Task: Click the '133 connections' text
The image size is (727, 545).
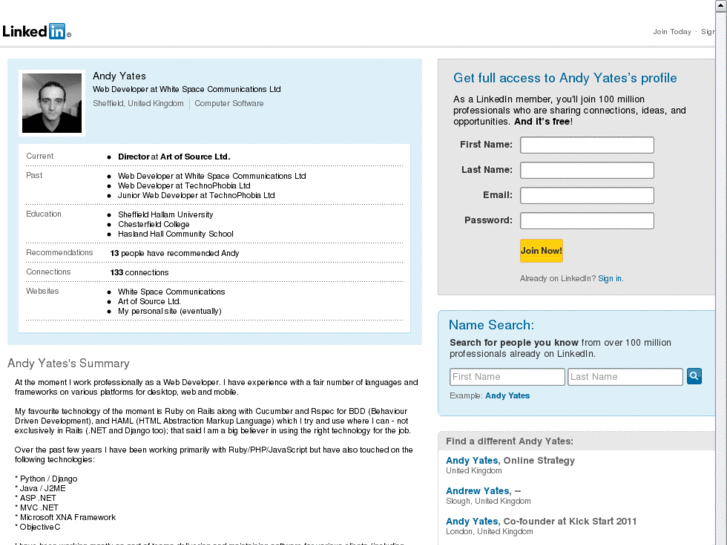Action: coord(139,273)
